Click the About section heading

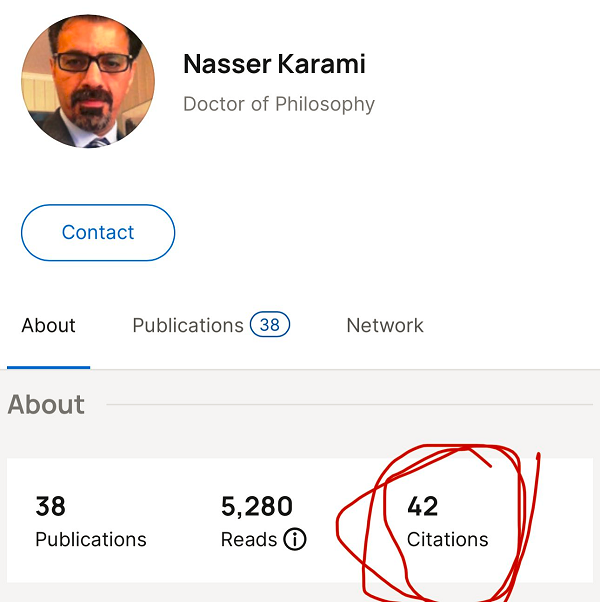point(46,405)
